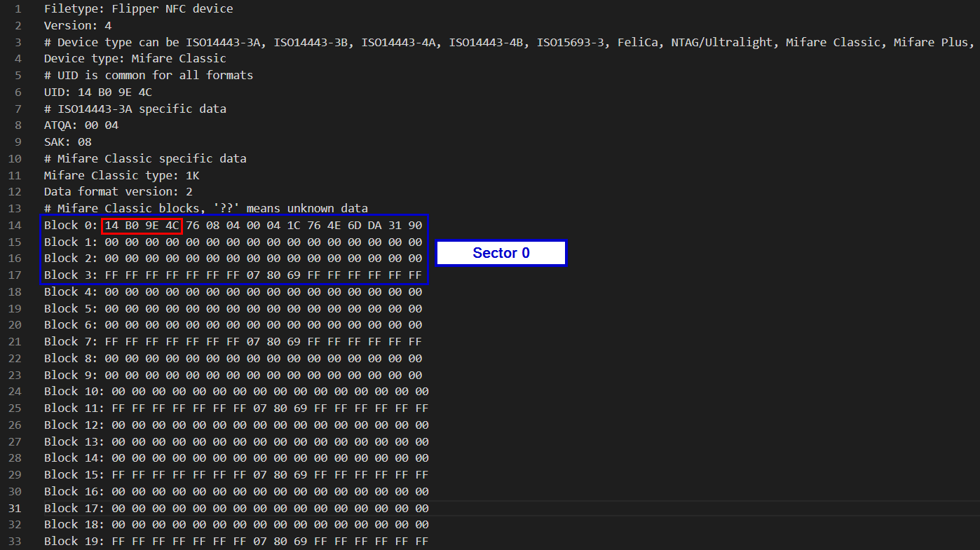980x550 pixels.
Task: Click line number 31 in the gutter
Action: 15,509
